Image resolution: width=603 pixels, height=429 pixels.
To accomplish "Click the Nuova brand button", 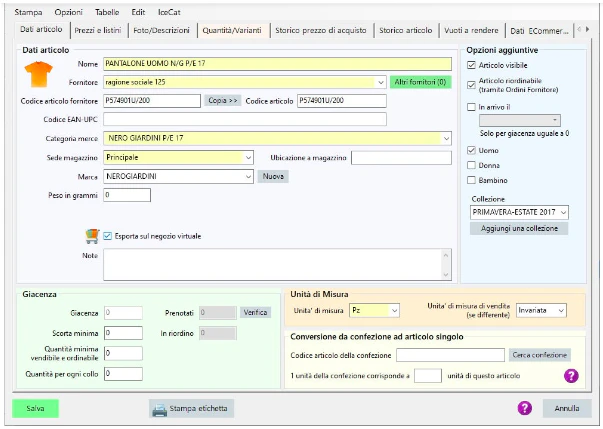I will [273, 176].
